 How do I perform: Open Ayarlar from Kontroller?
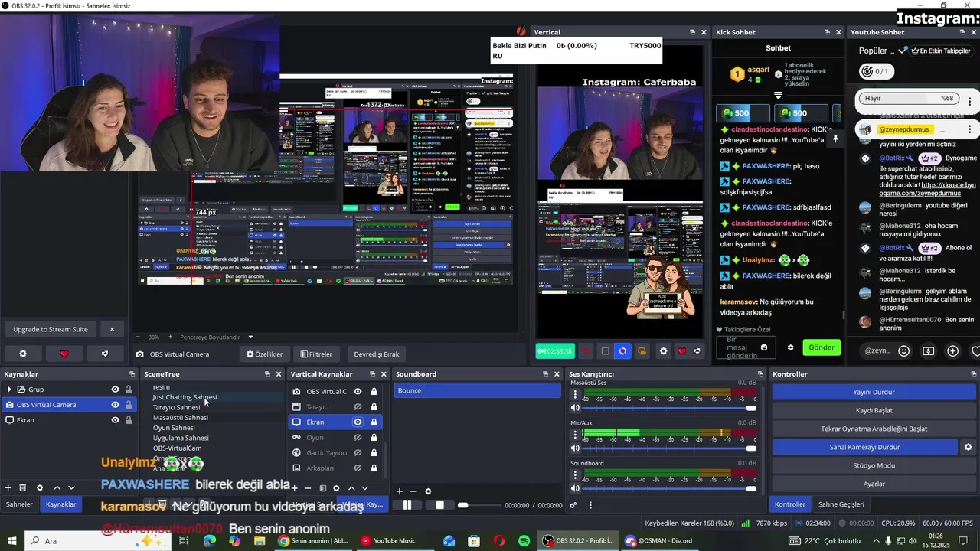tap(874, 484)
